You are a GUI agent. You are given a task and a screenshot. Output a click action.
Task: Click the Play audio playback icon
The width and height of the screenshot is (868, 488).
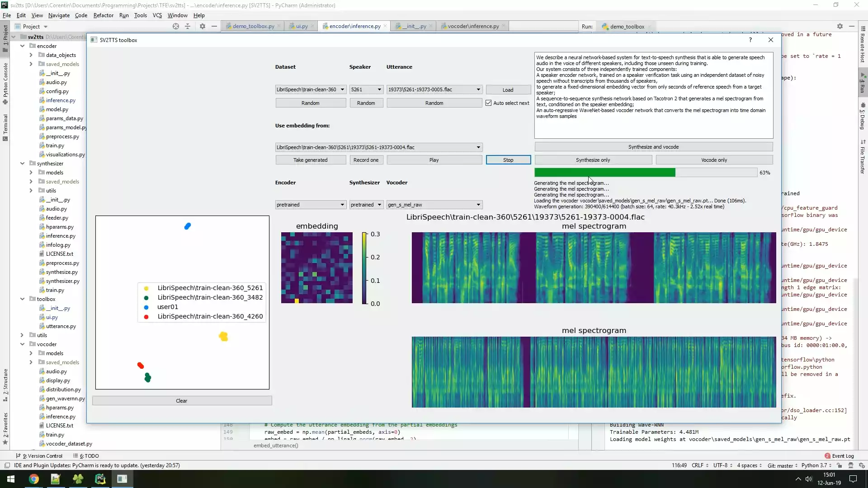pyautogui.click(x=434, y=160)
